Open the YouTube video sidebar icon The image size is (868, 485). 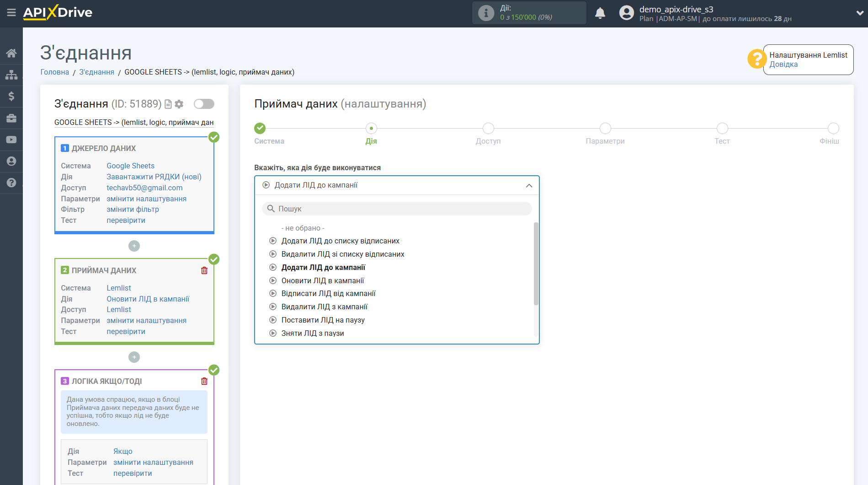coord(11,140)
